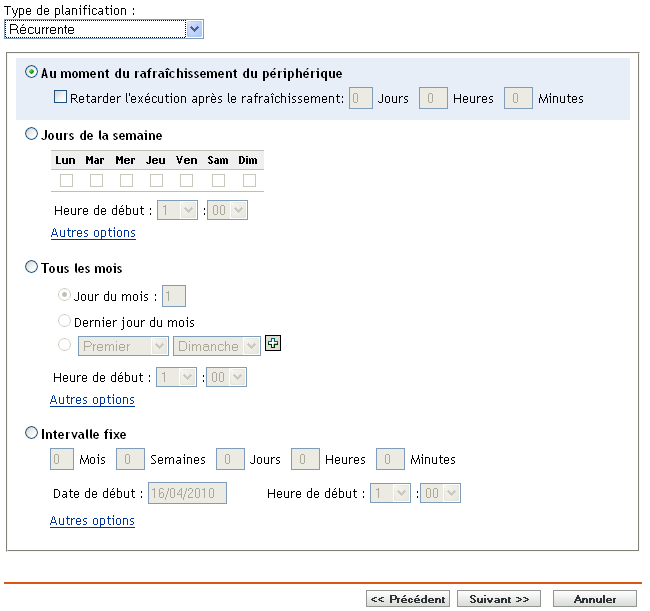This screenshot has width=650, height=611.
Task: Click the interval Jours input field
Action: pos(230,459)
